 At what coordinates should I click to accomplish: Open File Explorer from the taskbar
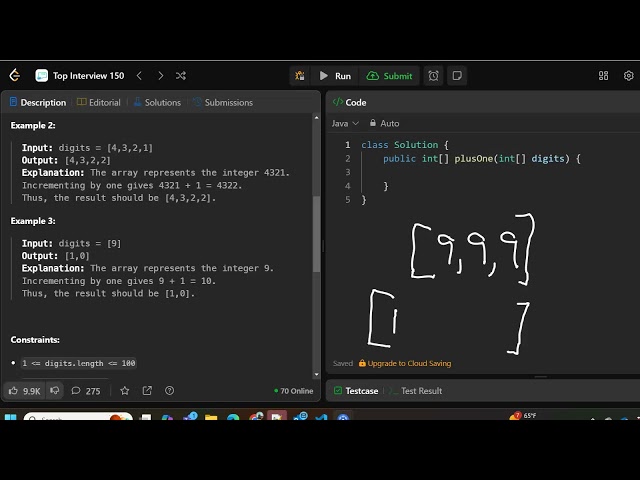pos(211,417)
